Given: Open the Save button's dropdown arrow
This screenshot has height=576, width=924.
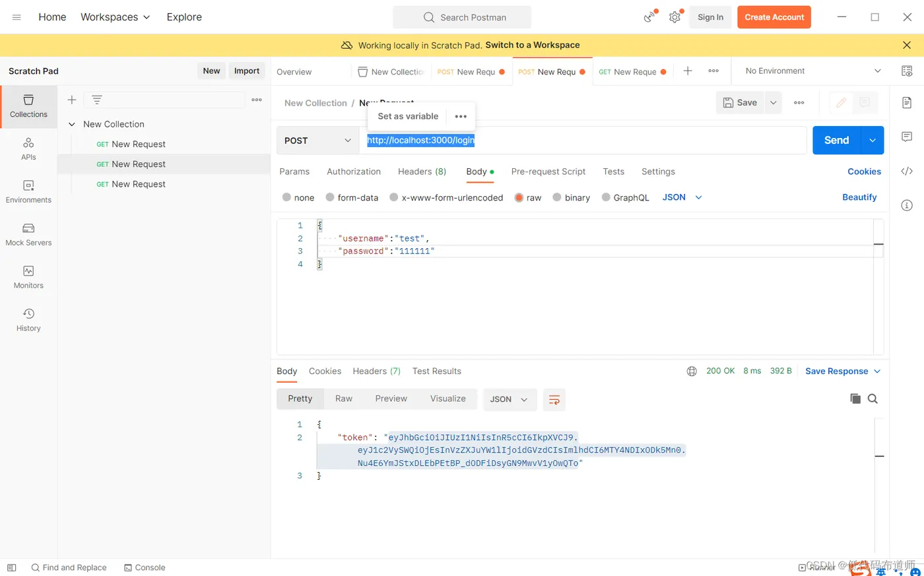Looking at the screenshot, I should pos(774,103).
